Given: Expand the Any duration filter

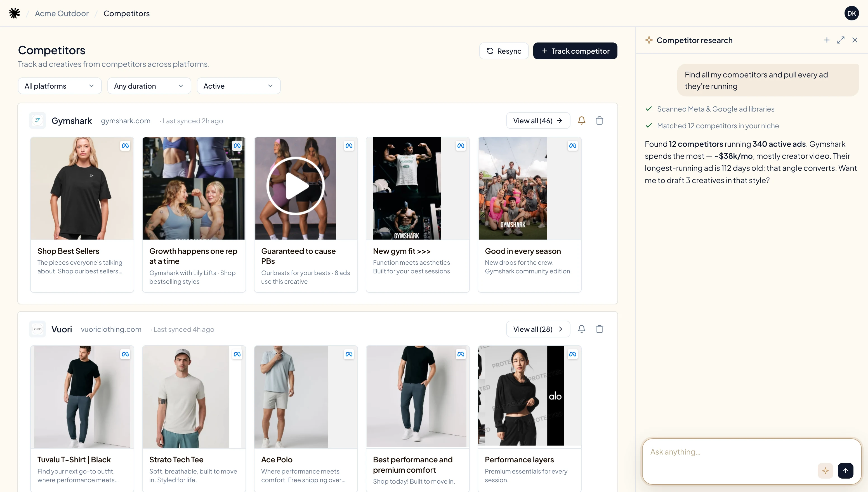Looking at the screenshot, I should [x=149, y=86].
